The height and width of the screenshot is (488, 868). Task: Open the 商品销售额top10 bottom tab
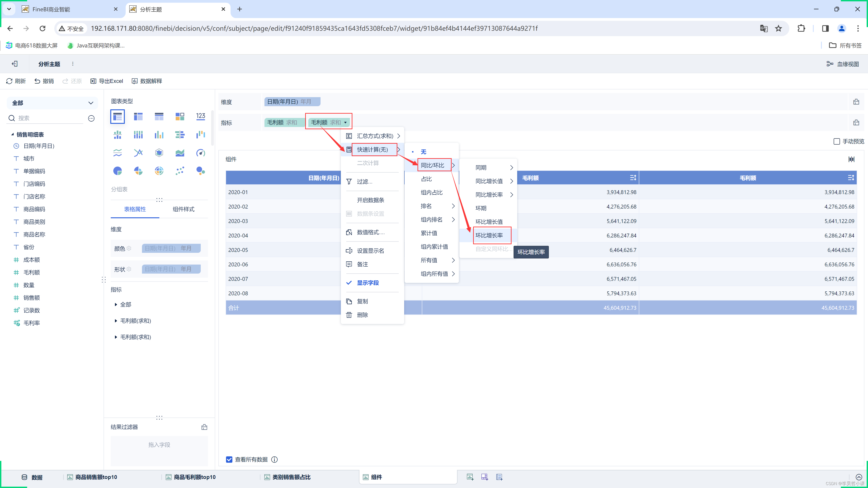pyautogui.click(x=92, y=477)
